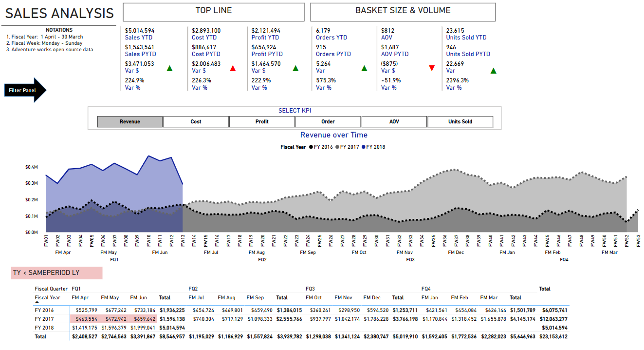Switch KPI to AOV
The width and height of the screenshot is (644, 350).
(x=394, y=121)
